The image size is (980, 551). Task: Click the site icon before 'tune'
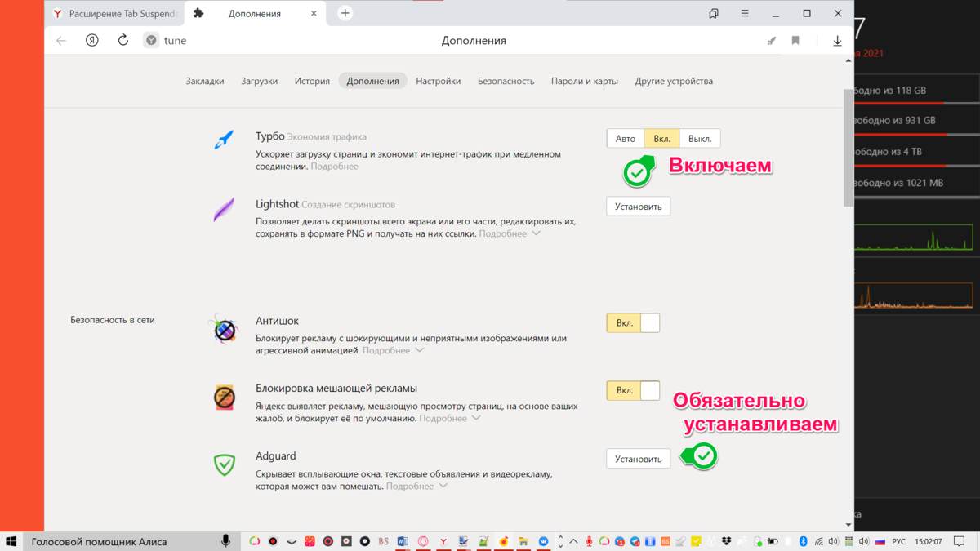click(x=151, y=41)
